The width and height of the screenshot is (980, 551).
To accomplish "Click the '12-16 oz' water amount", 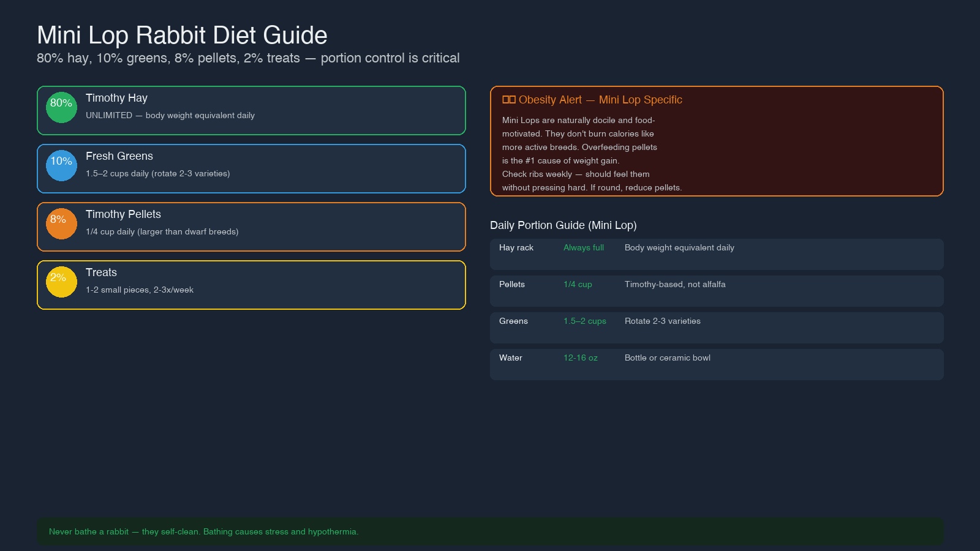I will (x=580, y=358).
